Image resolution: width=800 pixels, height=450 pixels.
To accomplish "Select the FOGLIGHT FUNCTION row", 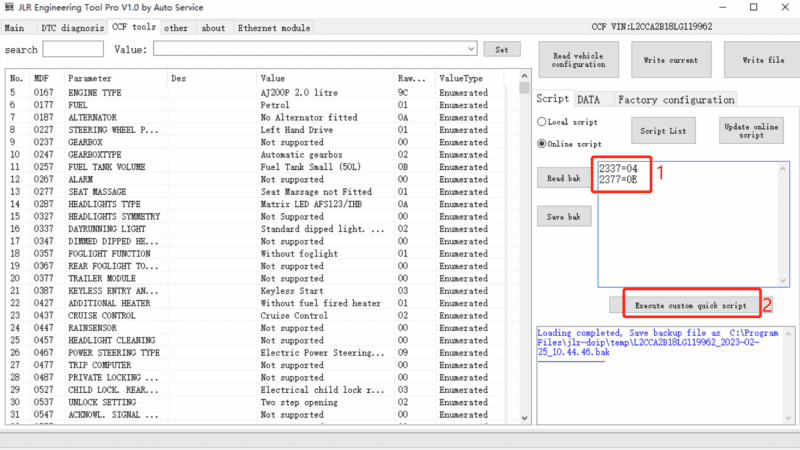I will point(255,254).
